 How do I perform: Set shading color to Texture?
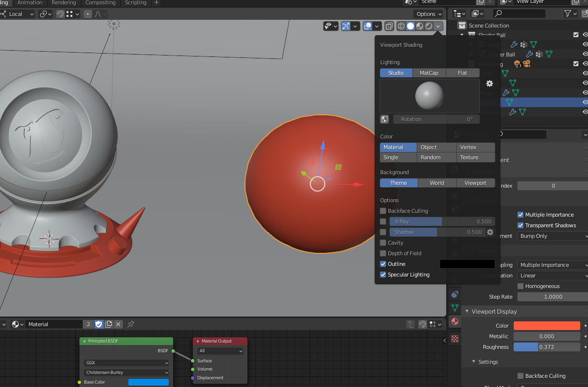click(476, 157)
